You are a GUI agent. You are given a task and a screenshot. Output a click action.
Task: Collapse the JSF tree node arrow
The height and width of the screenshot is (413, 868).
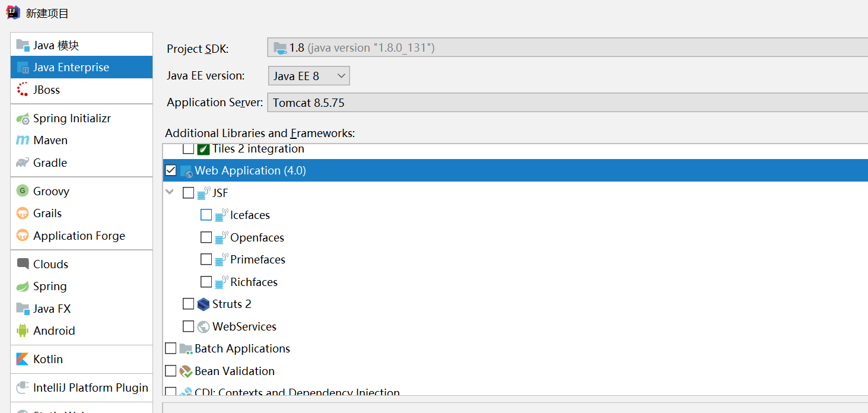coord(170,192)
